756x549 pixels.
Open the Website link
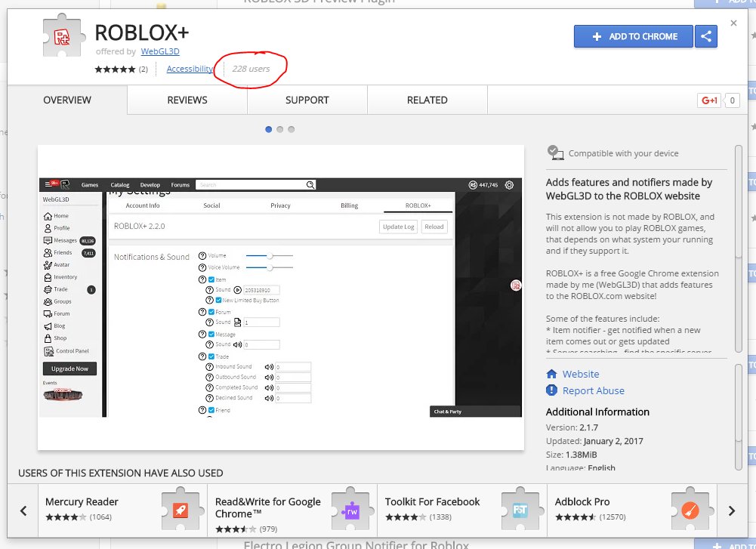click(581, 374)
